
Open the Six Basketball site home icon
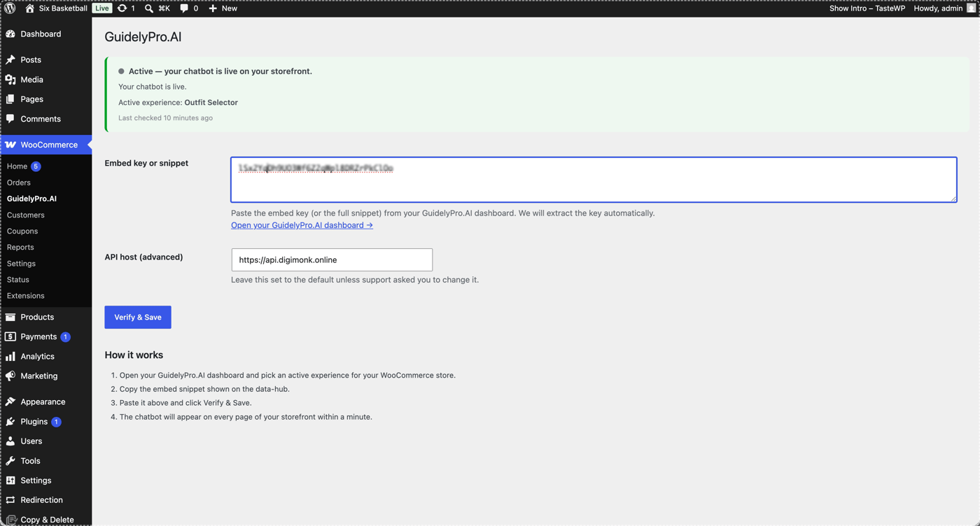(x=29, y=8)
